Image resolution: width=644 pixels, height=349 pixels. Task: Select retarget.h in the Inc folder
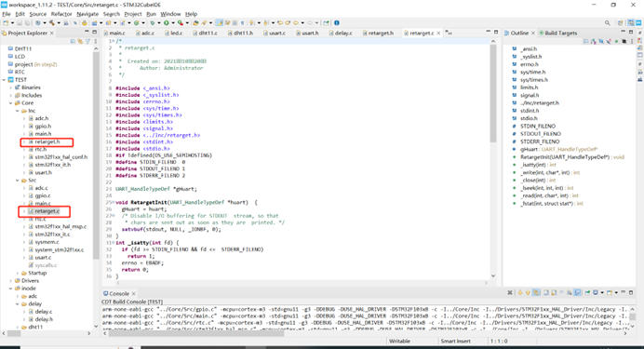[47, 141]
